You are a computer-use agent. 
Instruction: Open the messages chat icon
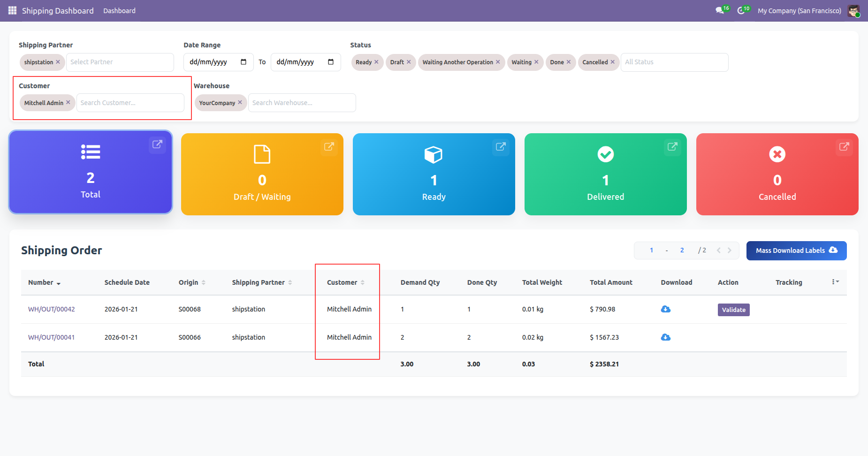(720, 10)
